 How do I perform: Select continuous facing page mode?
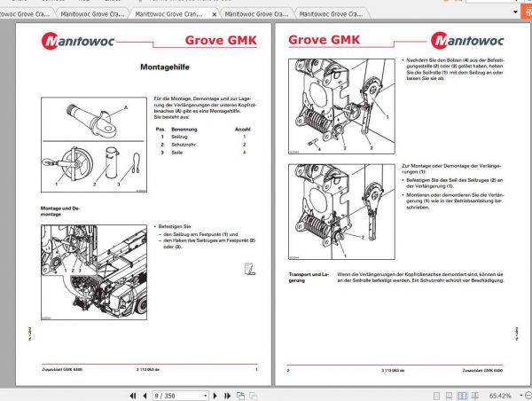click(x=475, y=396)
